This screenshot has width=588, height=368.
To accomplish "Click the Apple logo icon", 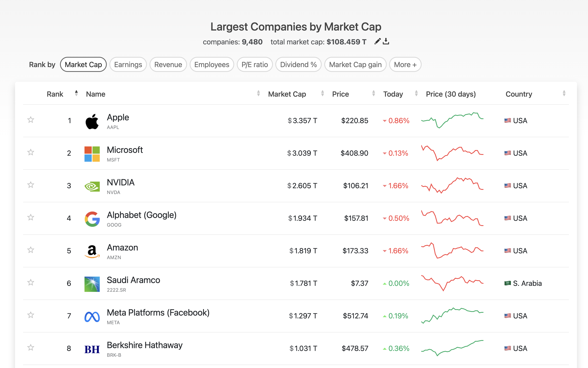I will point(92,121).
